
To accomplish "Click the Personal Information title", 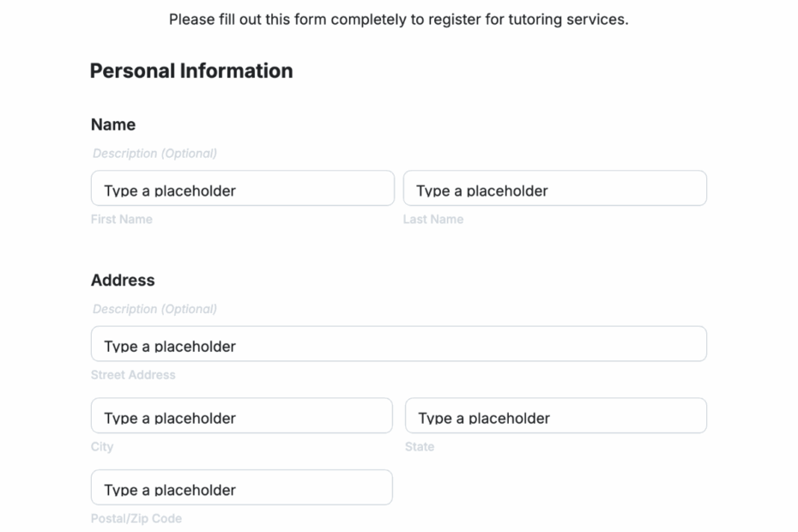I will point(190,71).
